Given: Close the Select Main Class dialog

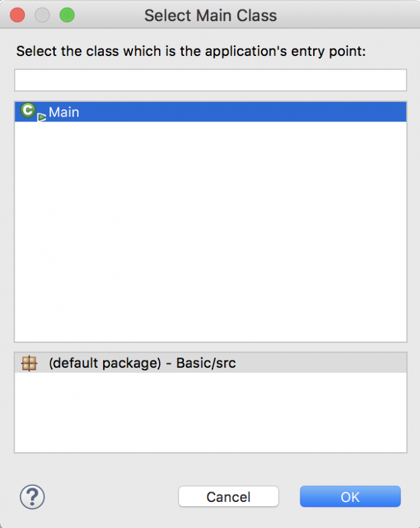Looking at the screenshot, I should click(x=18, y=15).
